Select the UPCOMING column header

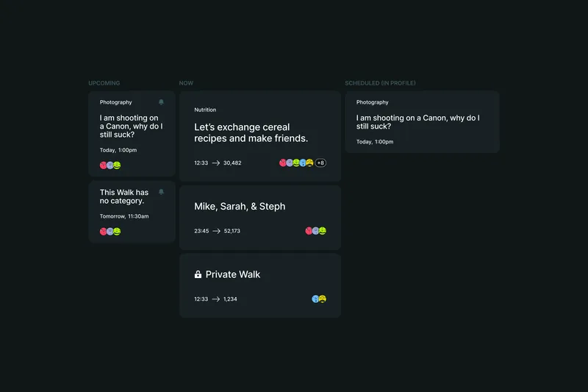tap(104, 83)
